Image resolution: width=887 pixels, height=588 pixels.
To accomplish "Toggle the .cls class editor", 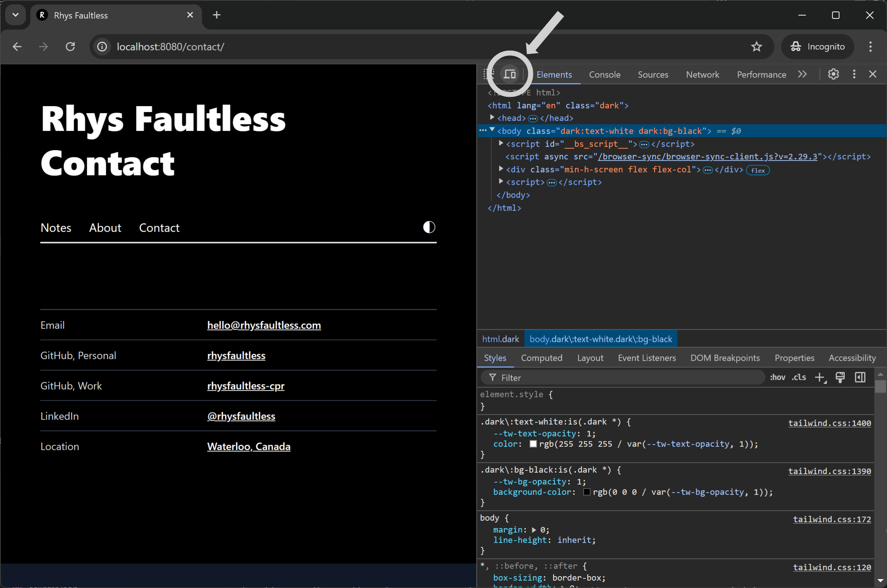I will pyautogui.click(x=799, y=377).
